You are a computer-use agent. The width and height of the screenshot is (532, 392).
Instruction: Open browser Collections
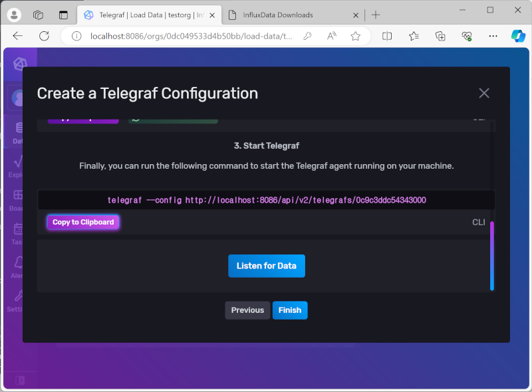pyautogui.click(x=440, y=36)
